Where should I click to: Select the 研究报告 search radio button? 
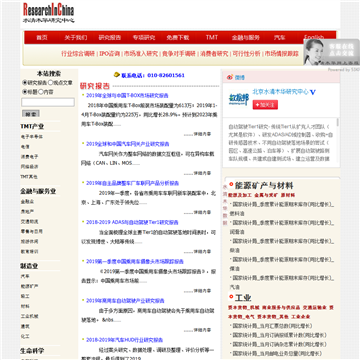pyautogui.click(x=25, y=82)
